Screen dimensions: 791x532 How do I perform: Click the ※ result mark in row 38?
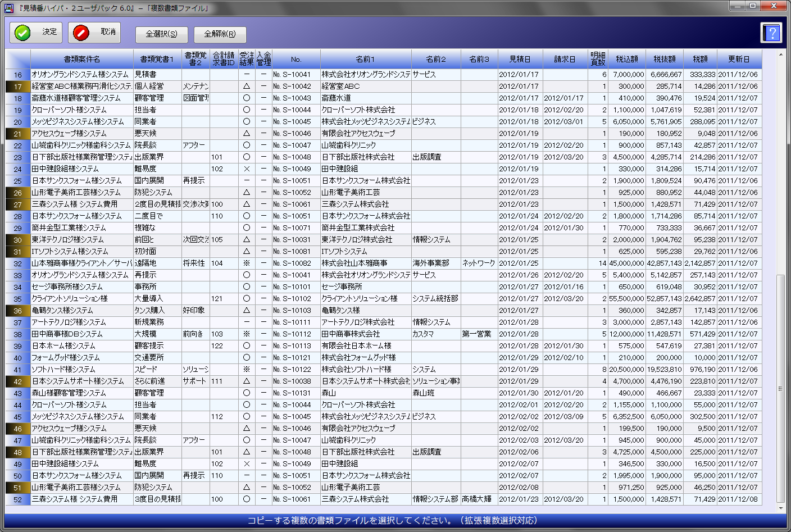click(x=247, y=334)
